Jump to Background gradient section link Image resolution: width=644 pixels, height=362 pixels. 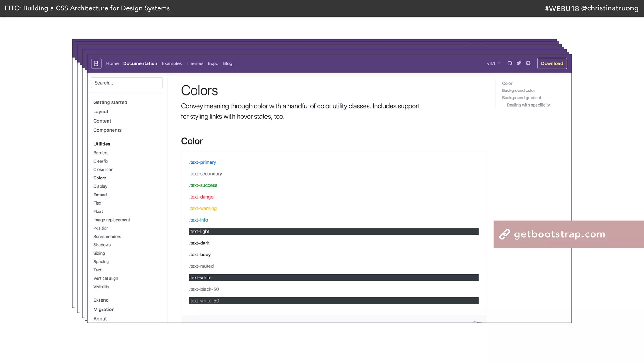coord(521,98)
